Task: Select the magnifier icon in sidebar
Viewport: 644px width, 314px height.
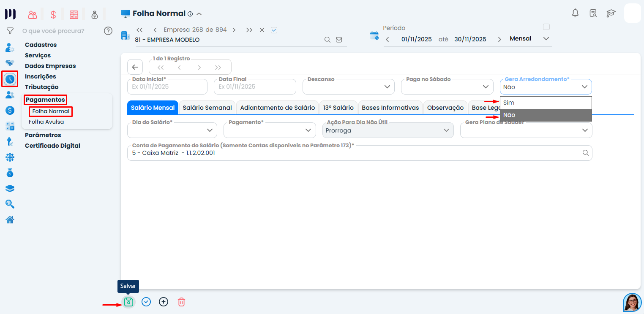Action: click(10, 204)
